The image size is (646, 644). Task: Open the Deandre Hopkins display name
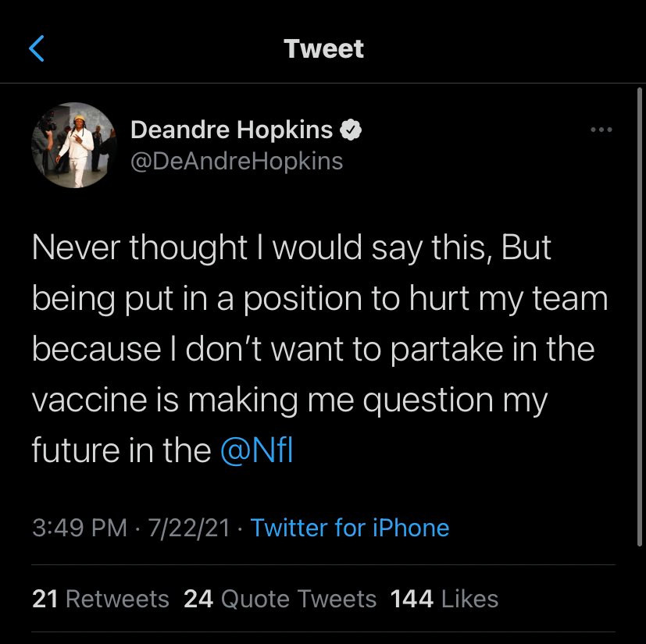coord(231,130)
